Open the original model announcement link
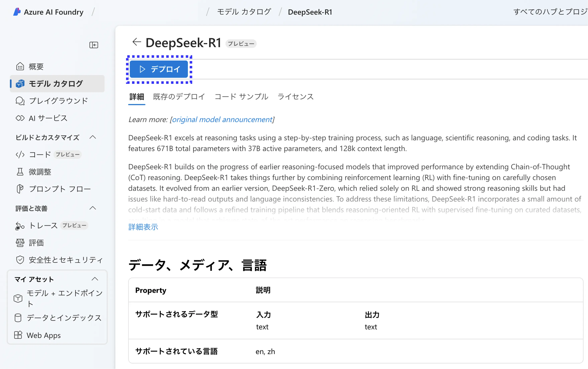 coord(222,120)
